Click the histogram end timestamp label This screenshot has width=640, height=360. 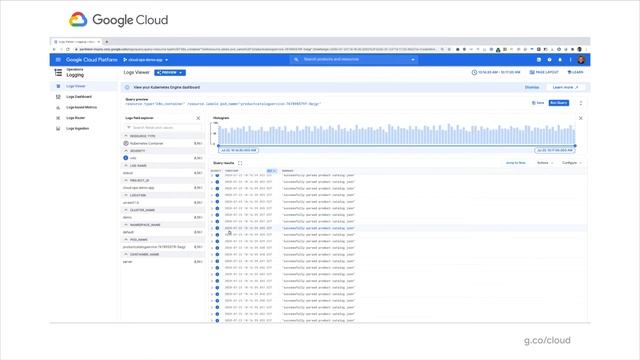coord(555,150)
